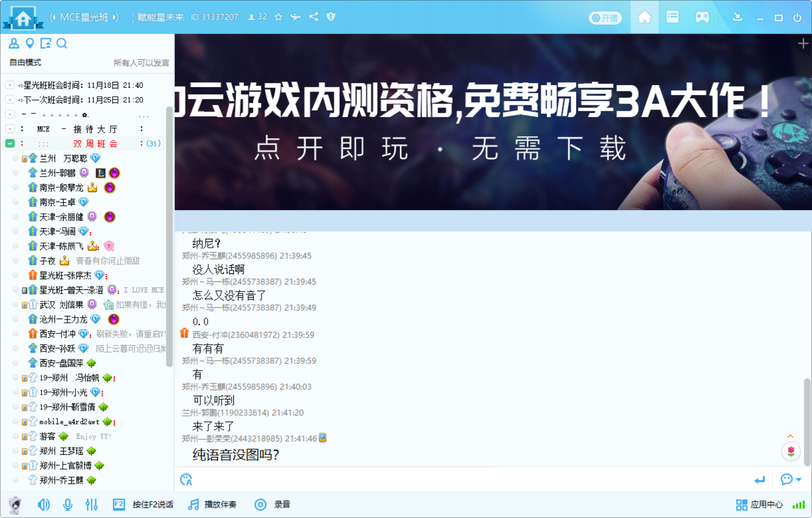Click the share channel icon
This screenshot has height=518, width=812.
[314, 17]
